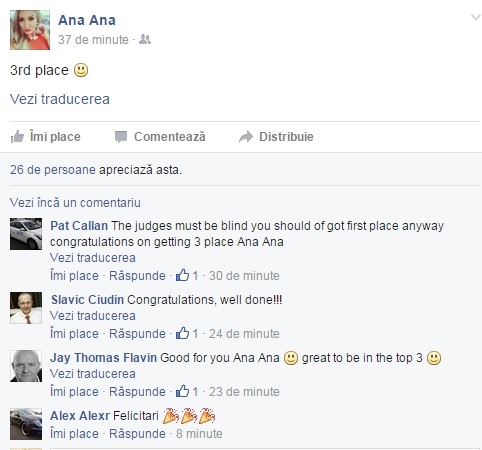Screen dimensions: 482x450
Task: Open Pat Callan's profile thumbnail
Action: (26, 234)
